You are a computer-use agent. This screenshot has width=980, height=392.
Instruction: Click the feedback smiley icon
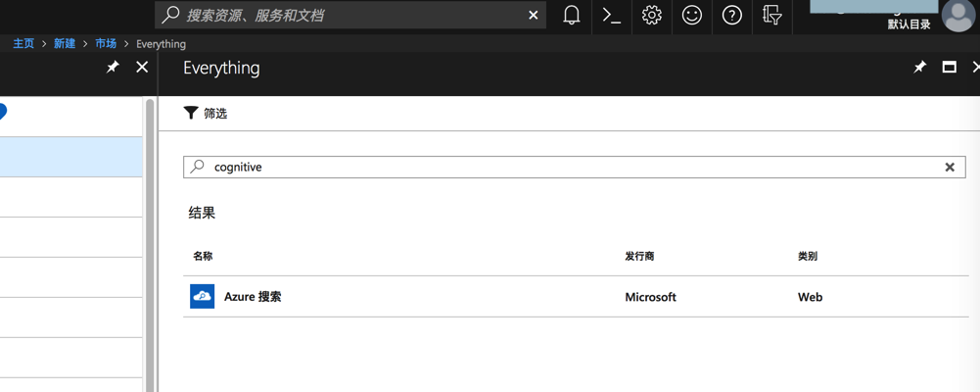click(692, 15)
